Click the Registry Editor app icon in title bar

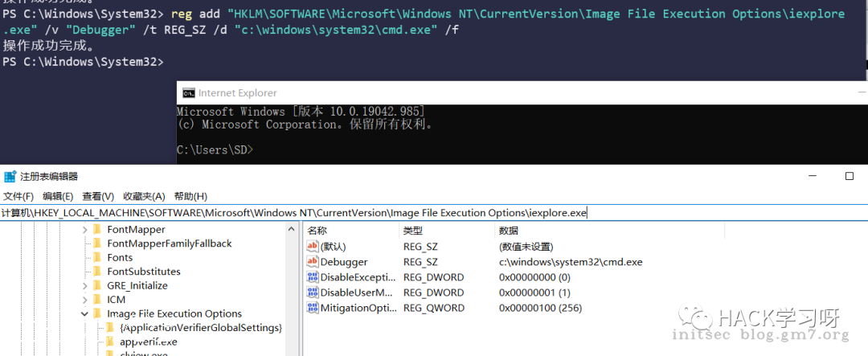tap(10, 176)
